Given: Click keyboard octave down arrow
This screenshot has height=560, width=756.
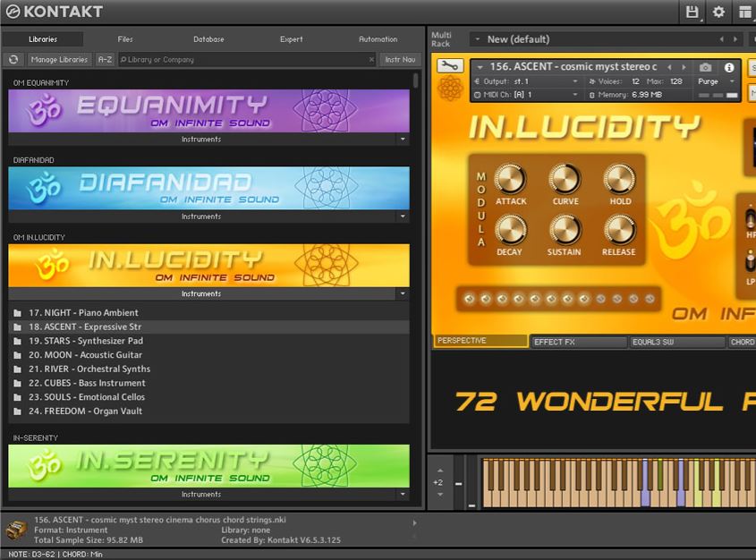Looking at the screenshot, I should pyautogui.click(x=439, y=495).
